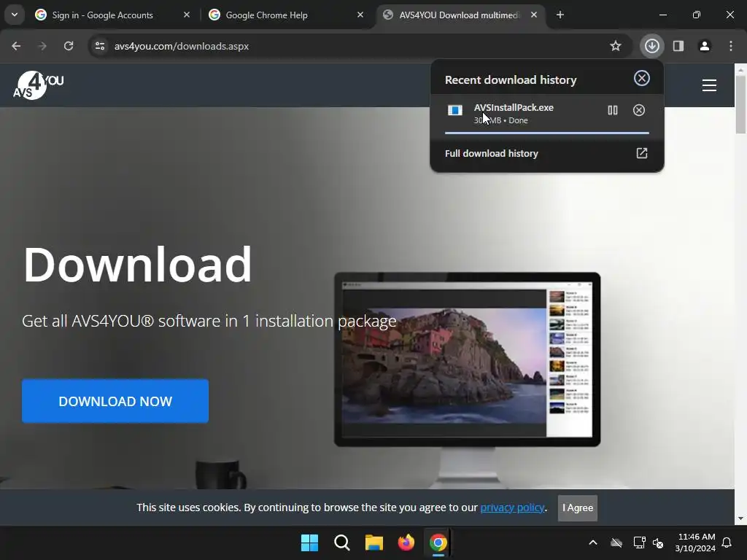
Task: Toggle the Chrome downloads toolbar icon
Action: pyautogui.click(x=652, y=46)
